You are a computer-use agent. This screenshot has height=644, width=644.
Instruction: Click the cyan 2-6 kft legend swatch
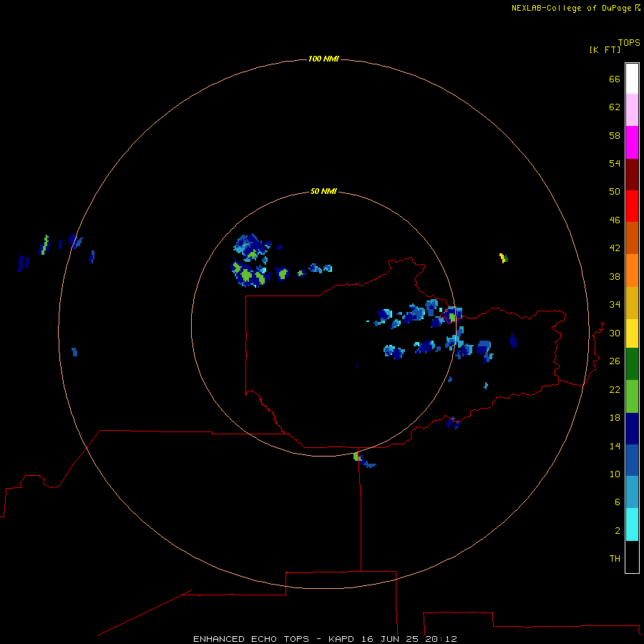tap(632, 525)
